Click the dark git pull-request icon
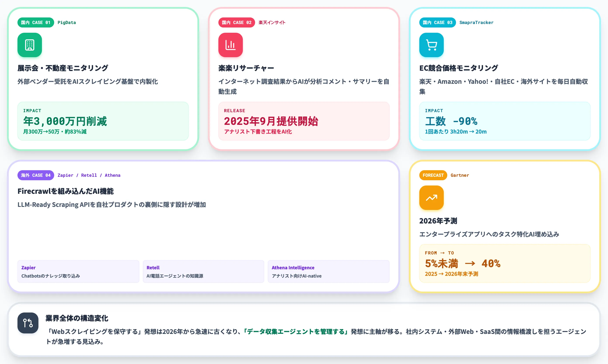608x364 pixels. click(x=28, y=323)
